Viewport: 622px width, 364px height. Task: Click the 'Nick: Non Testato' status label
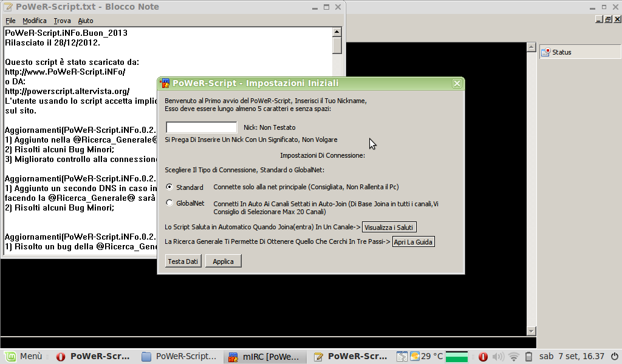click(269, 127)
